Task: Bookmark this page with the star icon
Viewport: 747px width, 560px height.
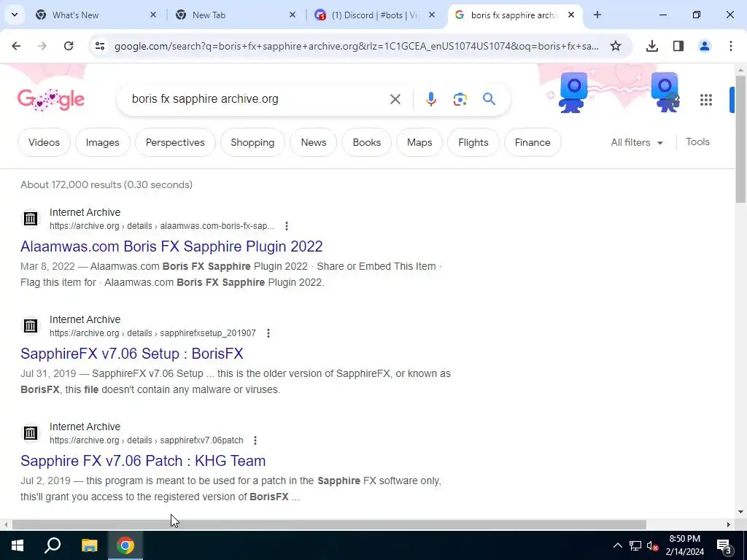Action: coord(616,46)
